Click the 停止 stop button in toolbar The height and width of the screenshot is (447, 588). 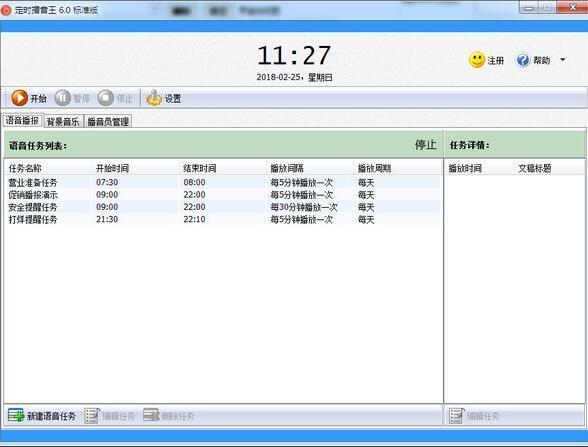click(115, 98)
